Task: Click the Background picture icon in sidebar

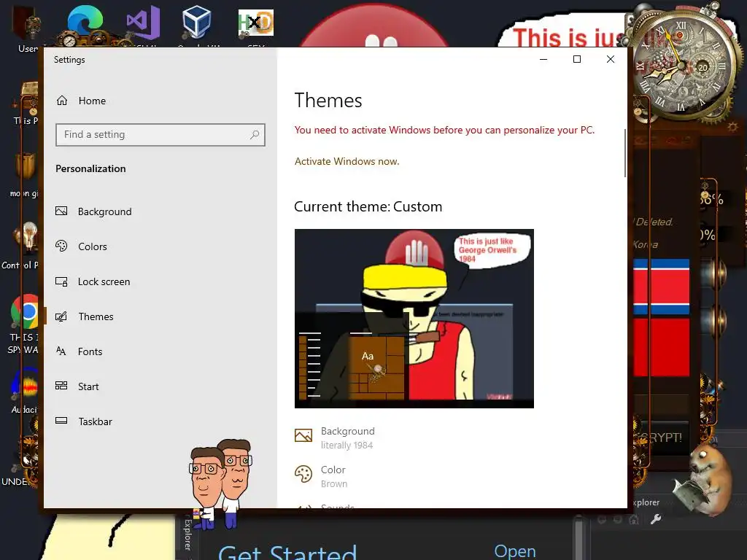Action: pos(61,211)
